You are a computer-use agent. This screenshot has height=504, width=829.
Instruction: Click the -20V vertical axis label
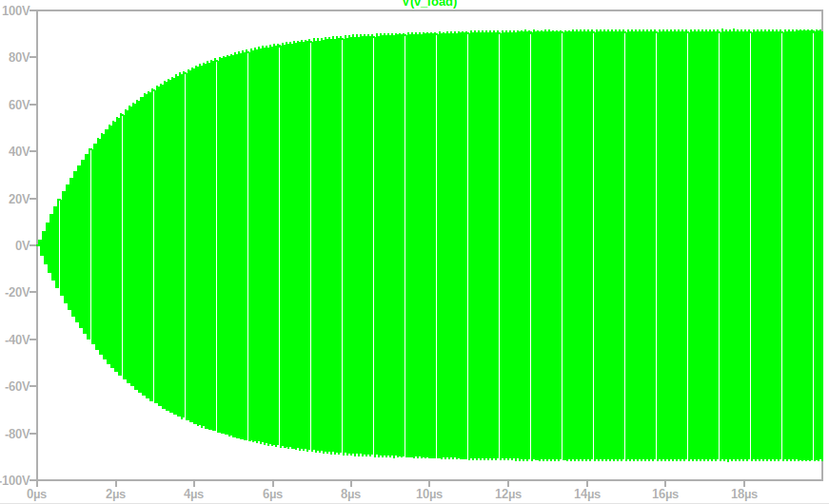click(x=18, y=293)
